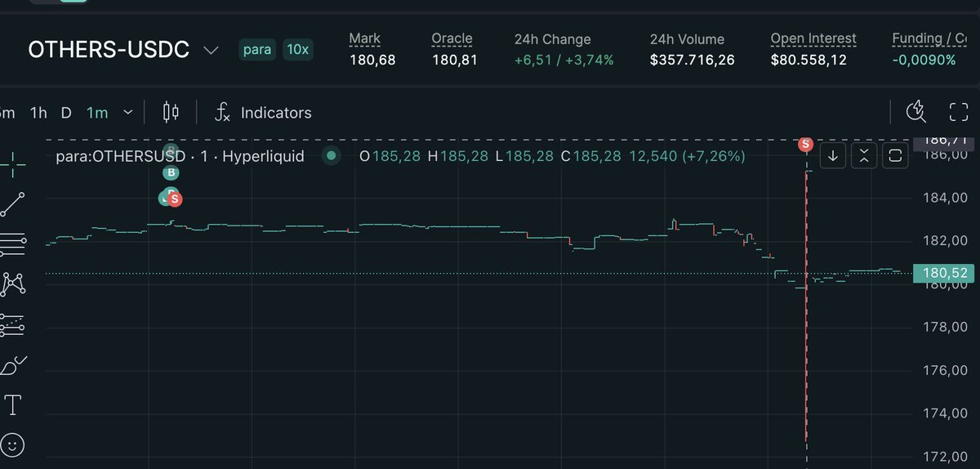This screenshot has height=469, width=980.
Task: Open the emoji icons tool
Action: tap(13, 444)
